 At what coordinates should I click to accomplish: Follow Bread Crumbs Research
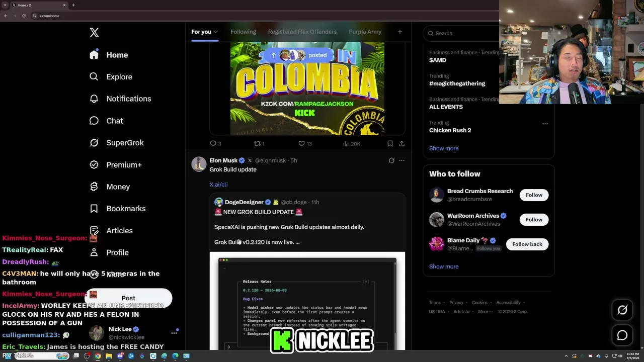[534, 195]
